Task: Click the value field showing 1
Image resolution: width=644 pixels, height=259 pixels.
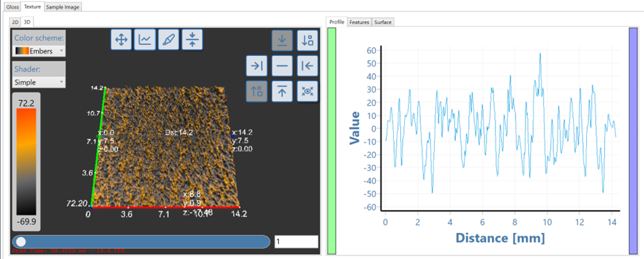Action: (296, 242)
